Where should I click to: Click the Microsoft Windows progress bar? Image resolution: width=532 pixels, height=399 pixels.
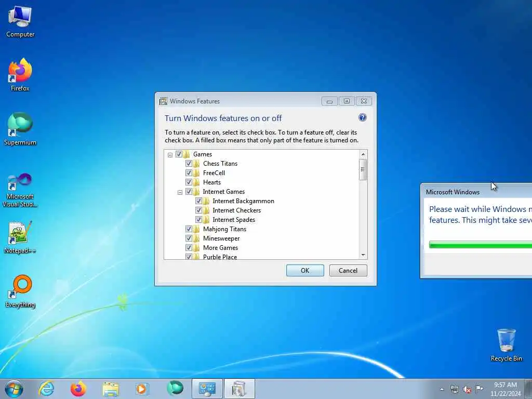pyautogui.click(x=481, y=245)
